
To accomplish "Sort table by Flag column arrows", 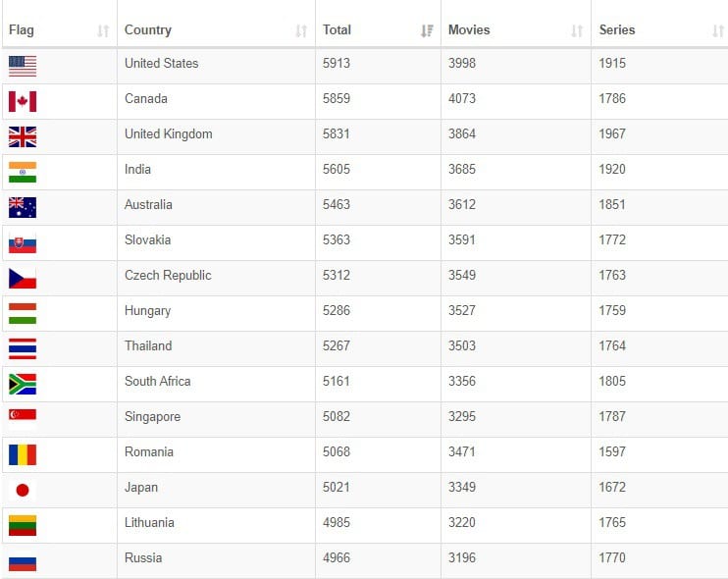I will coord(103,30).
